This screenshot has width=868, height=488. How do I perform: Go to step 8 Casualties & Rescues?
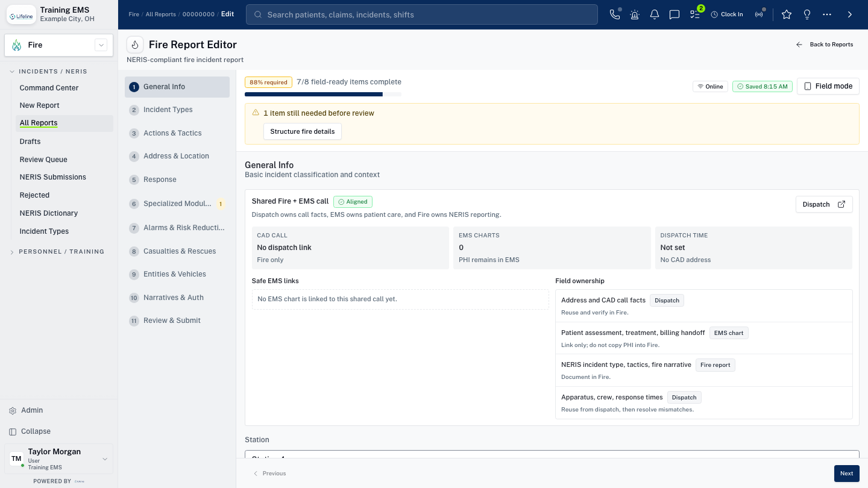point(177,251)
